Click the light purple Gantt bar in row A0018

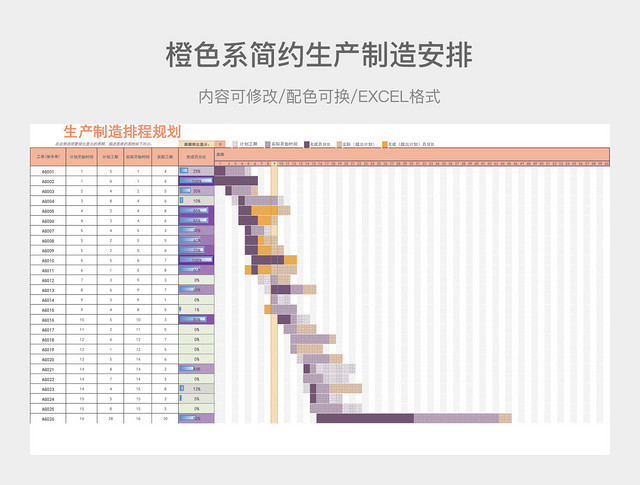310,339
